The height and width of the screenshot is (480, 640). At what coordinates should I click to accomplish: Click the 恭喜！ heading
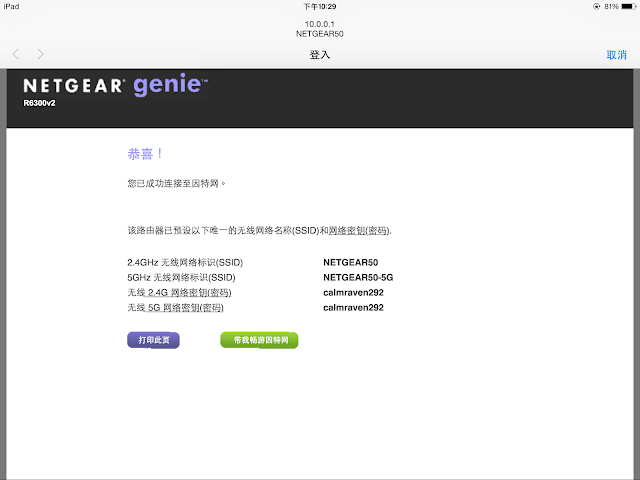[145, 154]
